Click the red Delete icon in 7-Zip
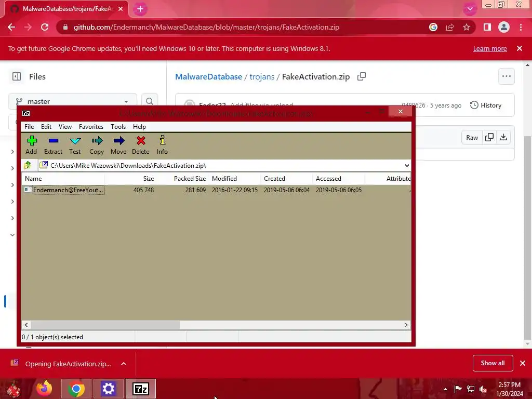 pos(140,145)
